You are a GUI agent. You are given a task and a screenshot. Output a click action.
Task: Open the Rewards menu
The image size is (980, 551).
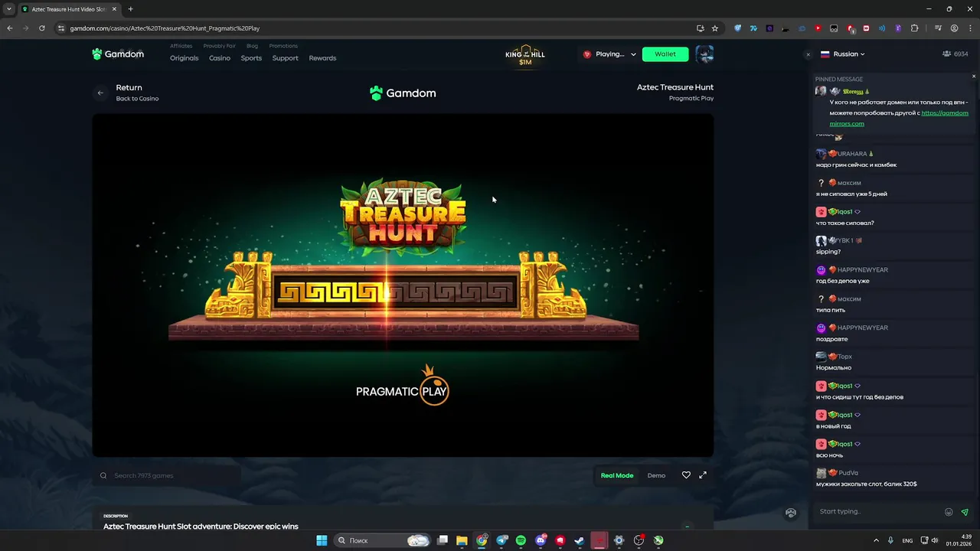coord(322,58)
